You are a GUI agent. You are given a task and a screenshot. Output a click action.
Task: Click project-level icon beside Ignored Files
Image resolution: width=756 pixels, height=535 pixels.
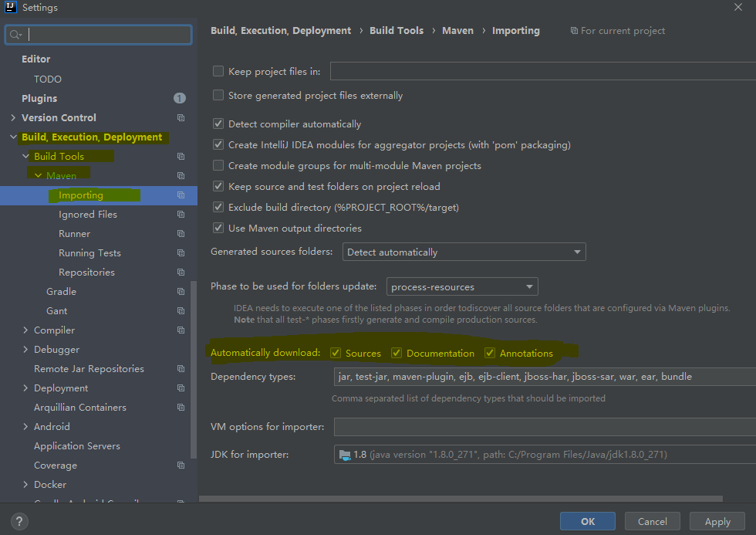(x=181, y=214)
